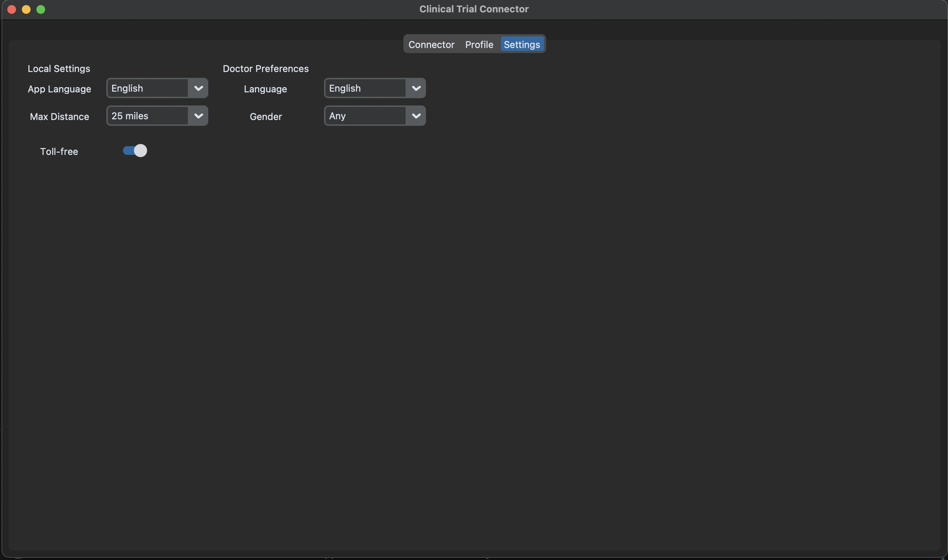Click the Doctor Preferences Language chevron arrow

click(416, 88)
